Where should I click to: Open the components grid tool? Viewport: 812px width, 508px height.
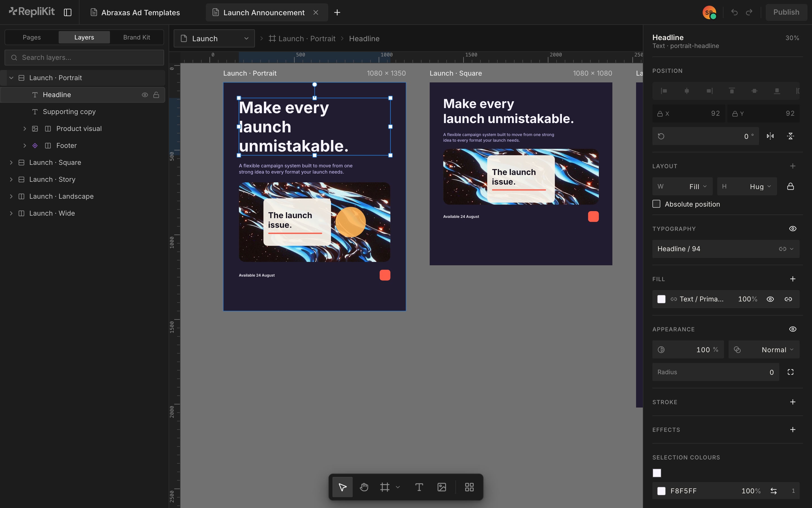click(x=469, y=487)
